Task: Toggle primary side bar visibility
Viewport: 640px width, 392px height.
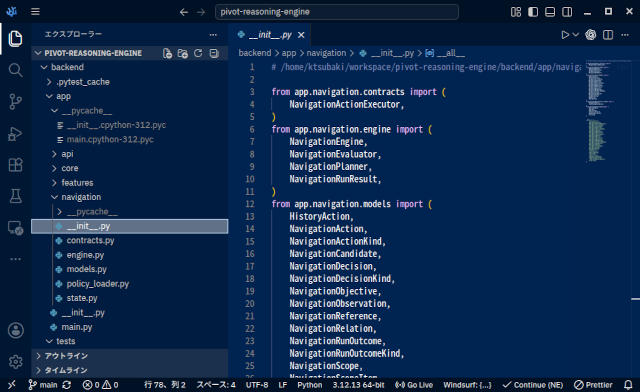Action: point(533,12)
